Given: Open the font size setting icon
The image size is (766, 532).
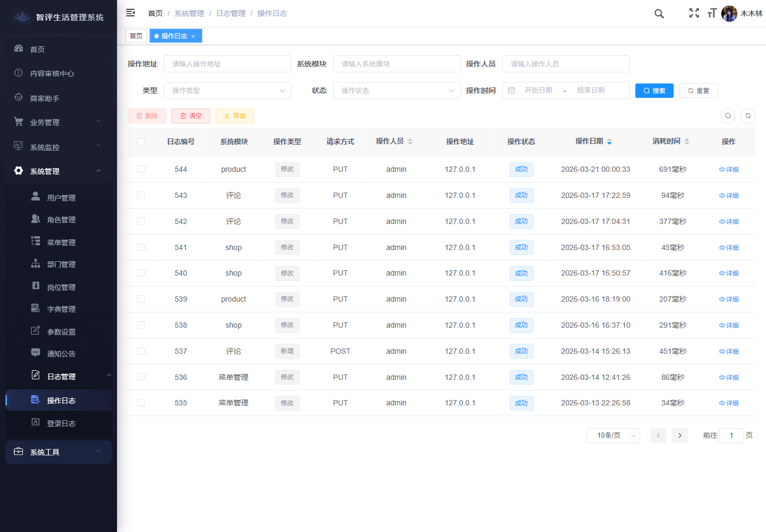Looking at the screenshot, I should tap(712, 13).
